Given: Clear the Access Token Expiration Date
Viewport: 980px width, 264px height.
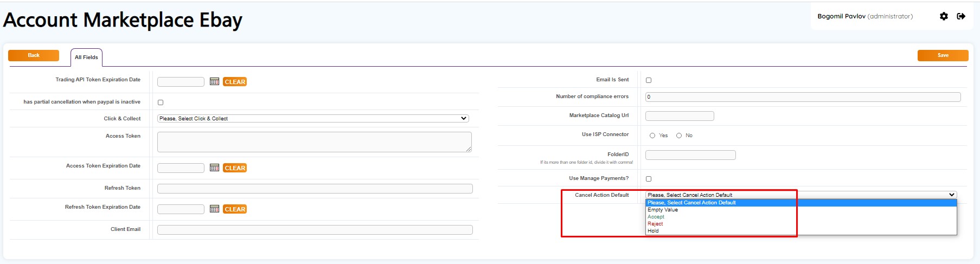Looking at the screenshot, I should pos(235,168).
